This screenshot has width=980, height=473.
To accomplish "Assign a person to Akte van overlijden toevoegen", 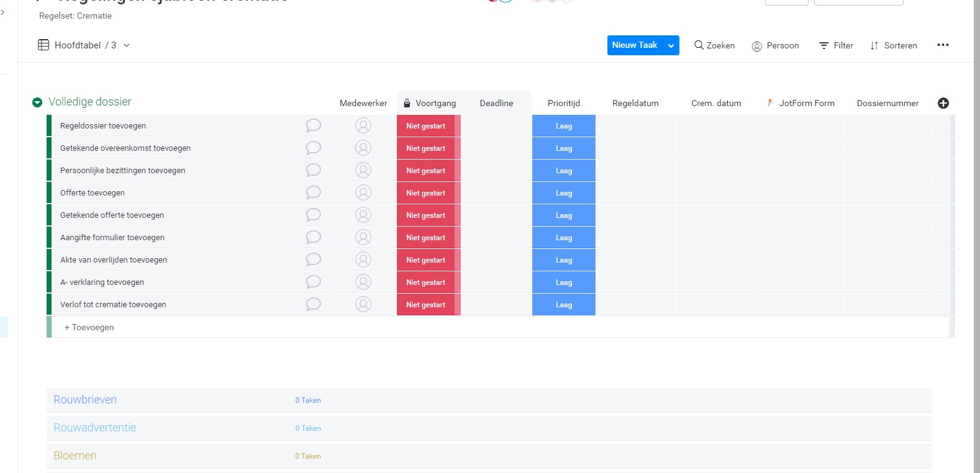I will (363, 259).
